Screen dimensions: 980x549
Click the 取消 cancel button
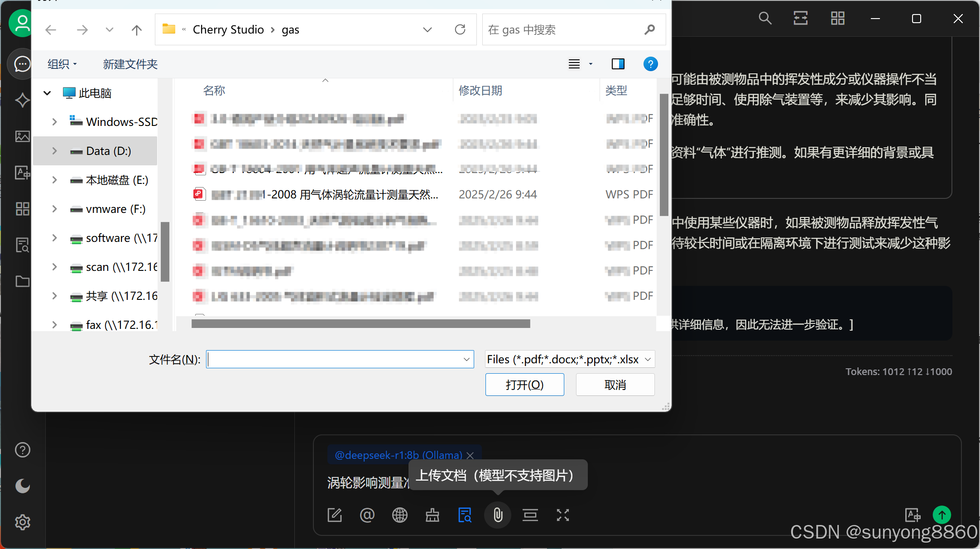[615, 385]
